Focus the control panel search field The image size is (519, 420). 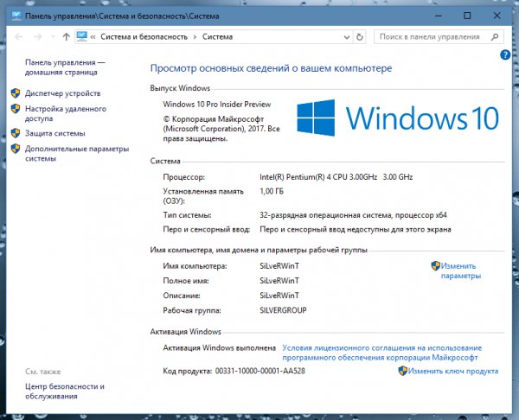pos(439,36)
